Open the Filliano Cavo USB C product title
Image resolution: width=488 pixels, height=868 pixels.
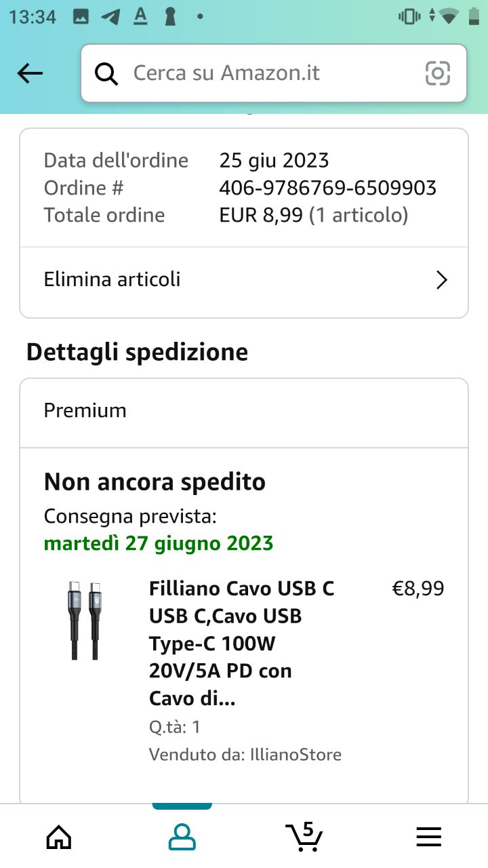coord(242,643)
